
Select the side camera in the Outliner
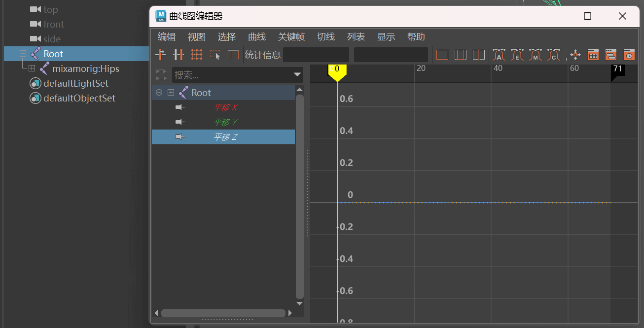tap(52, 39)
